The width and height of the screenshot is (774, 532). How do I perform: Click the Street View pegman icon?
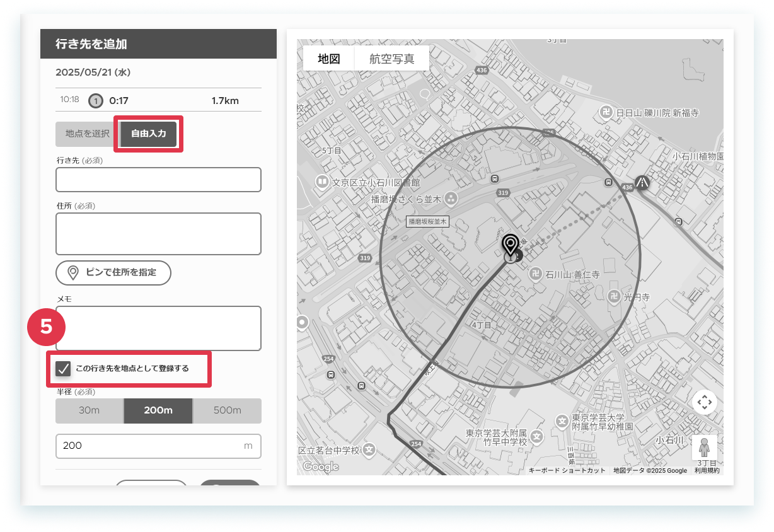[x=704, y=447]
